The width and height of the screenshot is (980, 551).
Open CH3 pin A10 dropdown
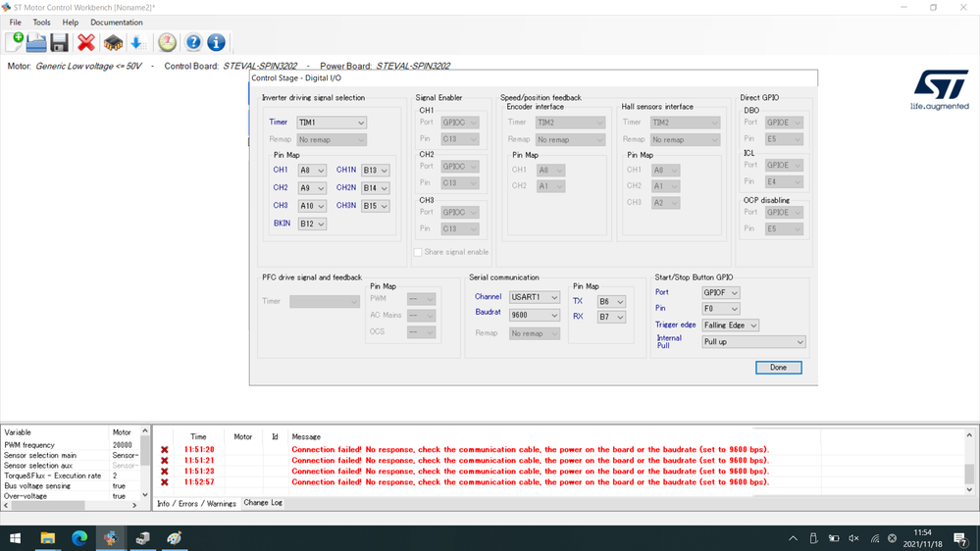point(312,206)
